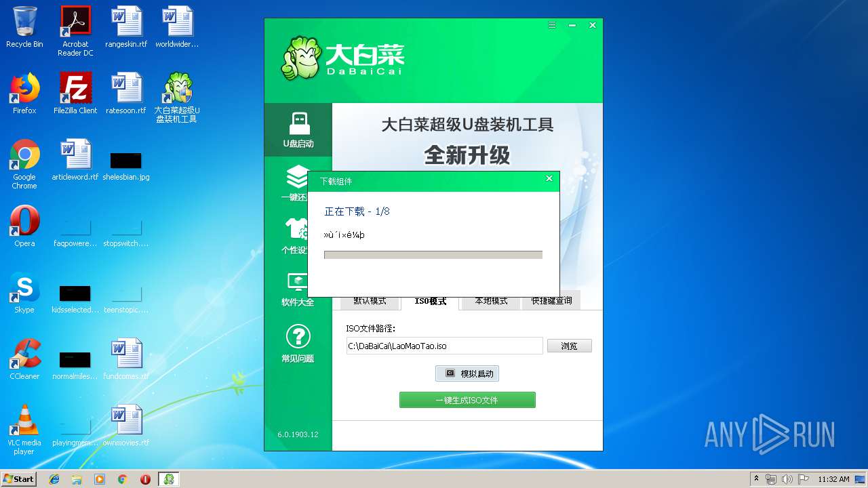Switch to the 默认模式 tab
868x488 pixels.
pos(370,301)
